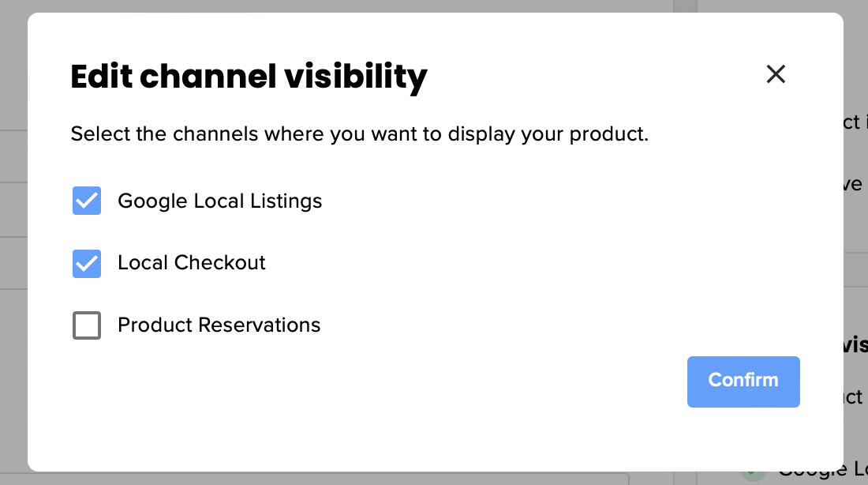Click the "Product Reservations" label text

(219, 325)
